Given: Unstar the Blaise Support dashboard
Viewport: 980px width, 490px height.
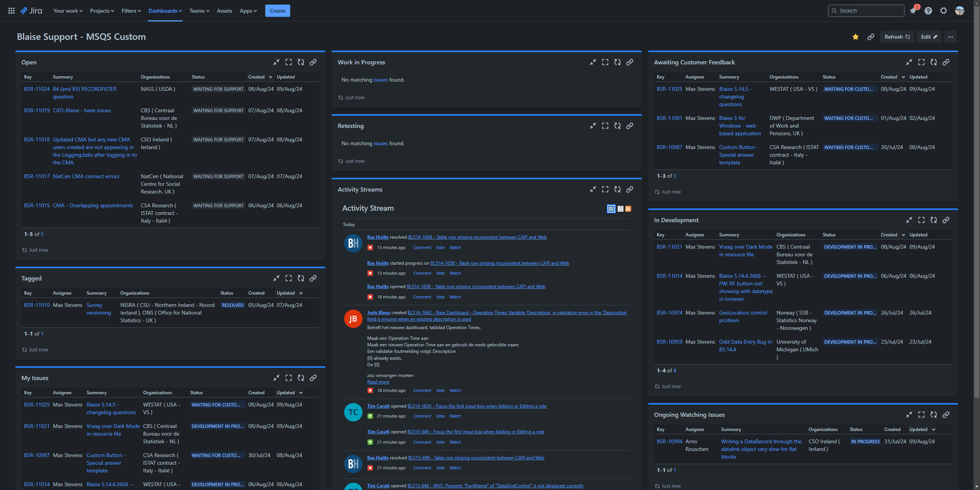Looking at the screenshot, I should point(856,37).
